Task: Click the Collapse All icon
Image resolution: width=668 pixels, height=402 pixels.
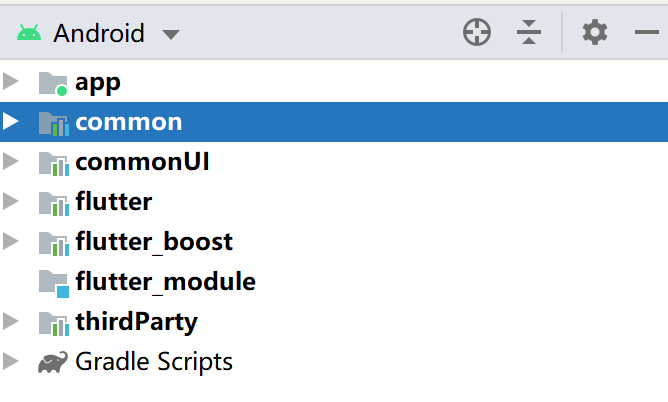Action: pyautogui.click(x=528, y=33)
